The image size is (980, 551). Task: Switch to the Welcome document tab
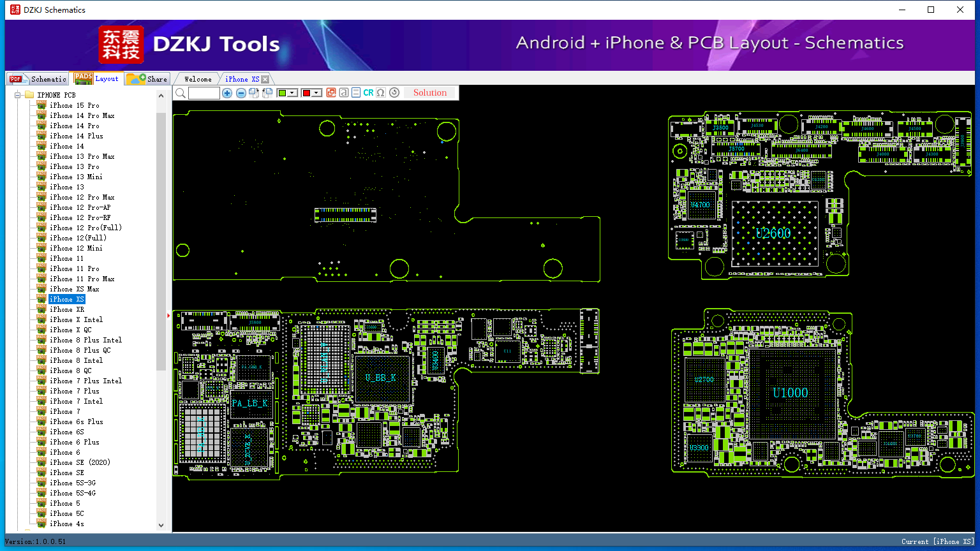(x=198, y=79)
